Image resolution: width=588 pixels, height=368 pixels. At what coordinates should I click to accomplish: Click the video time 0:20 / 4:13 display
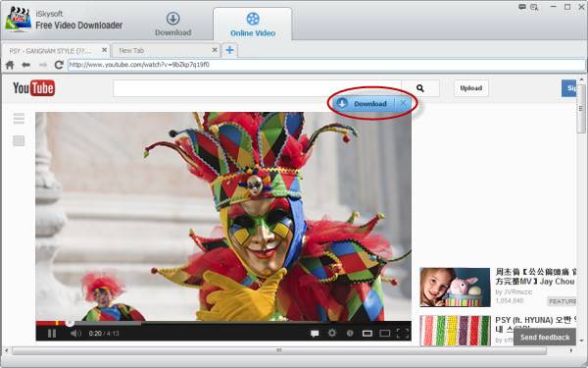pyautogui.click(x=104, y=333)
